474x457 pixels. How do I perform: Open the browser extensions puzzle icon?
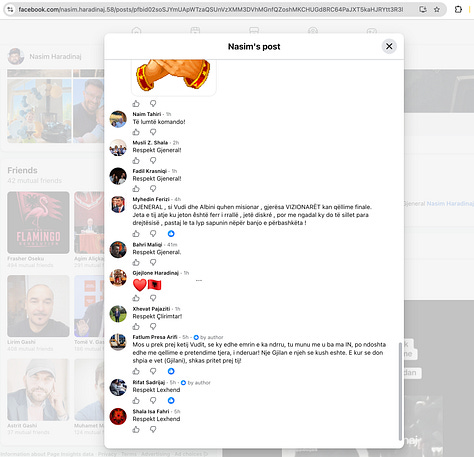tap(458, 9)
